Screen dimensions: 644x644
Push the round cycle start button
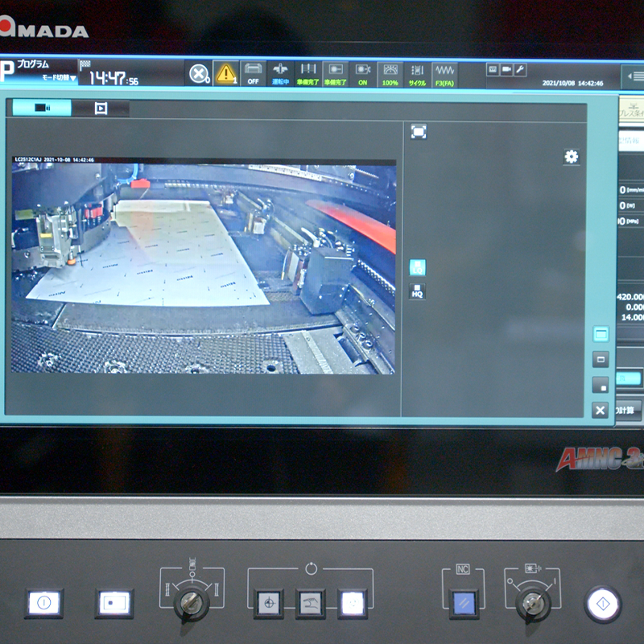[602, 605]
